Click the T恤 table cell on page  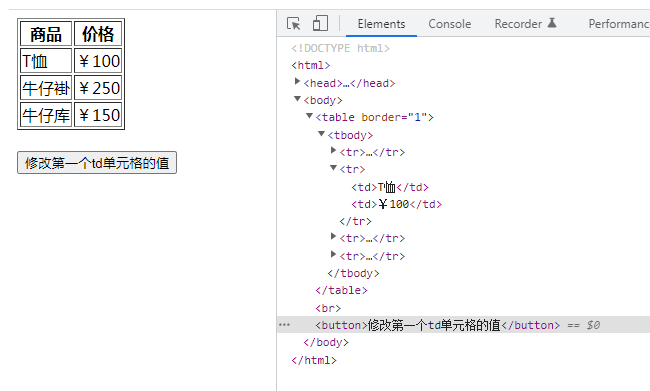tap(46, 61)
